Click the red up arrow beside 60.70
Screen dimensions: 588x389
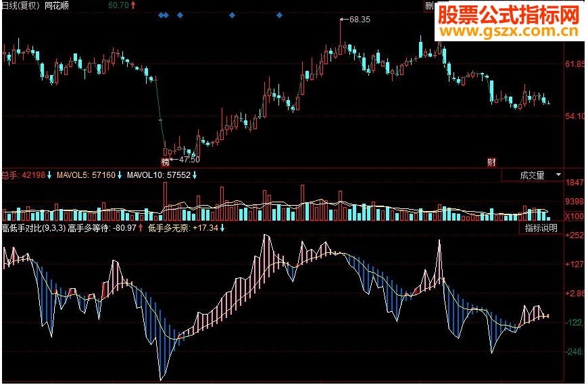click(133, 5)
